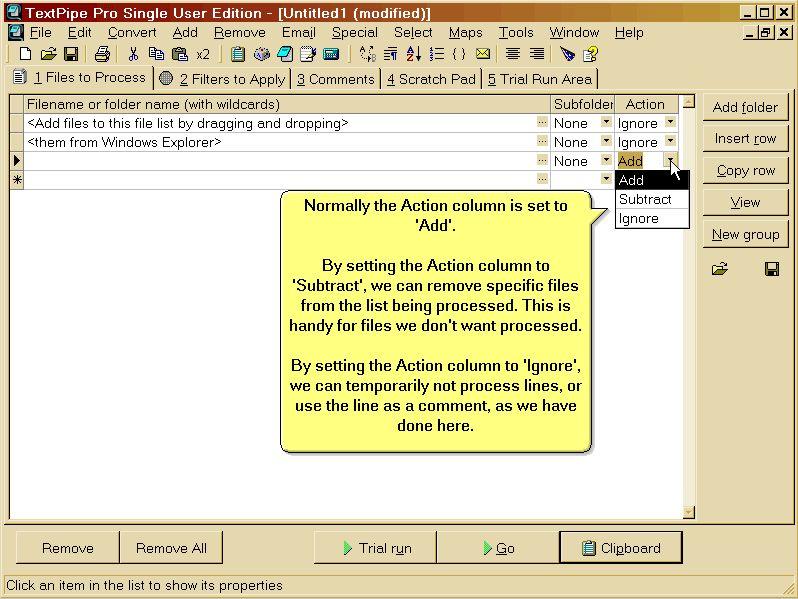Choose Ignore from the Action dropdown list
798x599 pixels.
[x=652, y=219]
